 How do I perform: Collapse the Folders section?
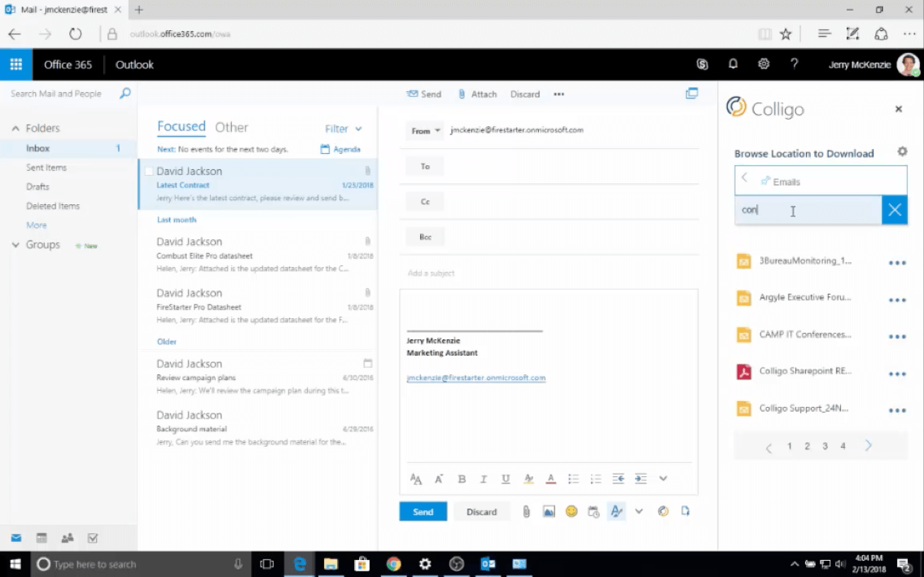[x=15, y=128]
